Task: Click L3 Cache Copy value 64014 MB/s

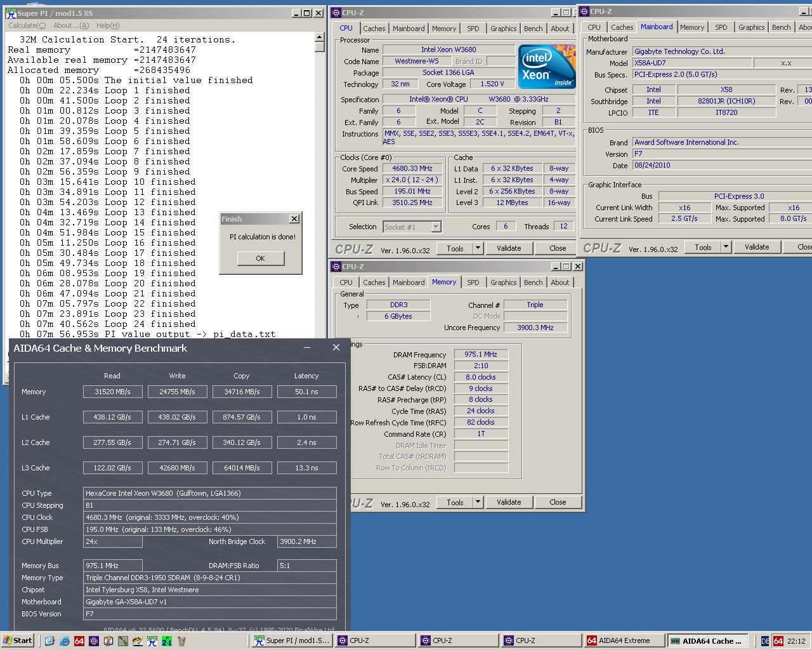Action: pyautogui.click(x=242, y=468)
